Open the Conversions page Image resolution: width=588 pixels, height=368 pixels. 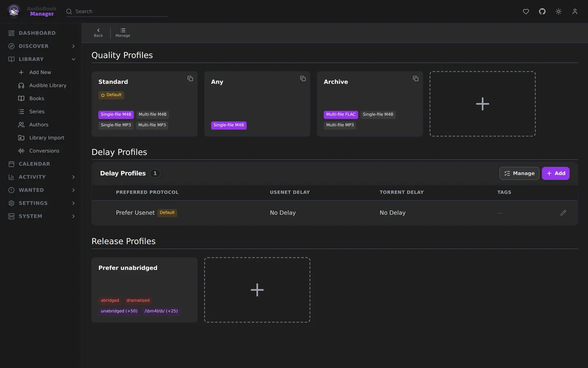(44, 151)
